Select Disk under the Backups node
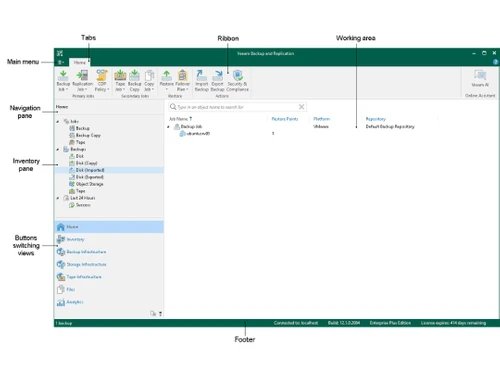The width and height of the screenshot is (500, 375). (x=76, y=156)
